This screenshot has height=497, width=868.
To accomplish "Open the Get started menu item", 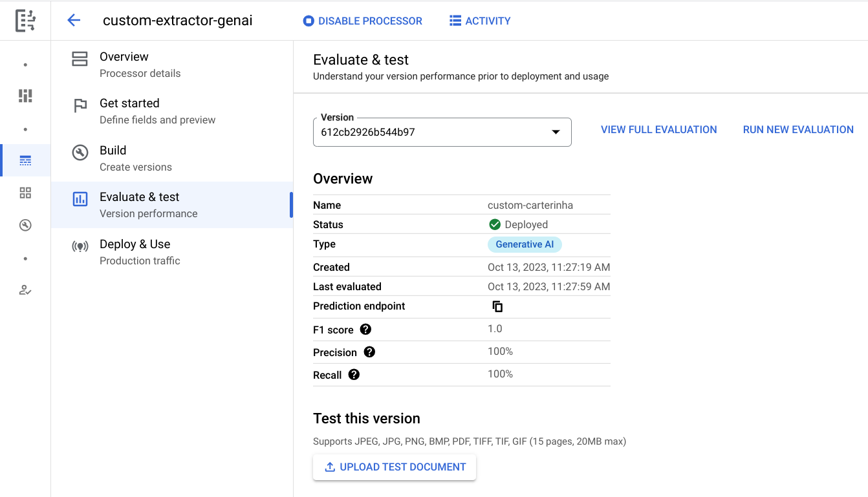I will (172, 111).
